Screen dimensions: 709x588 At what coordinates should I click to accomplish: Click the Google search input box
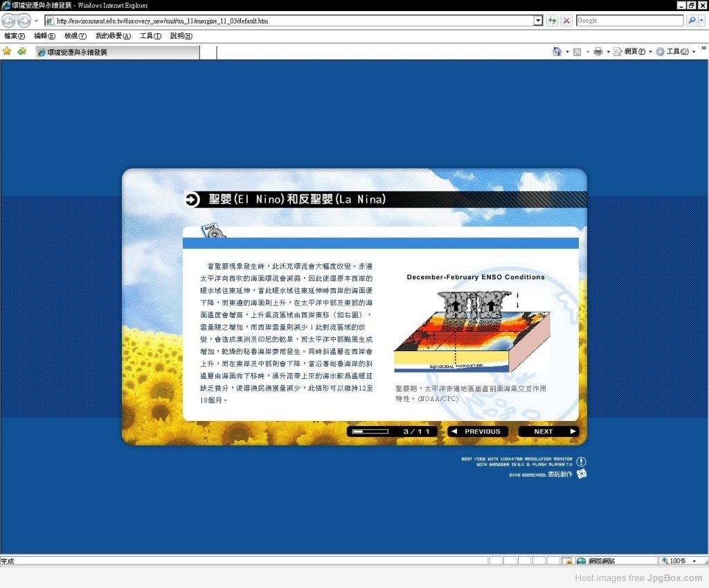click(x=629, y=21)
